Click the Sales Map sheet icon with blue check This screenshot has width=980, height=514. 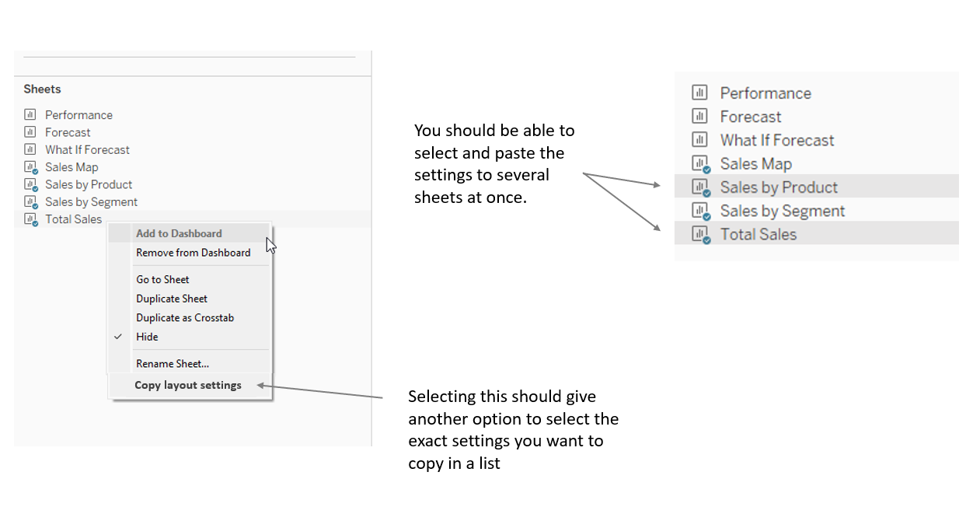click(x=30, y=166)
